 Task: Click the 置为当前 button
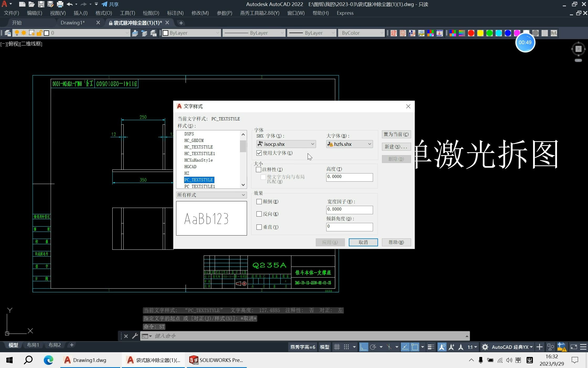tap(396, 134)
